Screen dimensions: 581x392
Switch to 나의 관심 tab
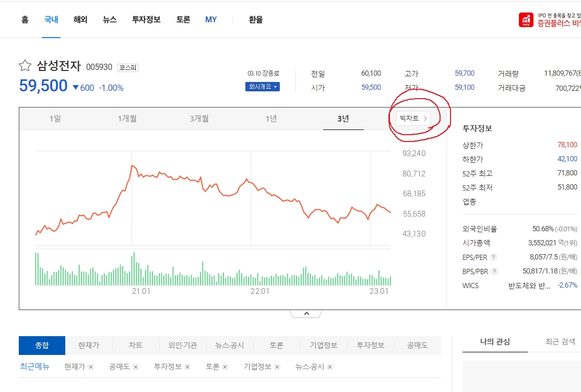click(x=495, y=341)
